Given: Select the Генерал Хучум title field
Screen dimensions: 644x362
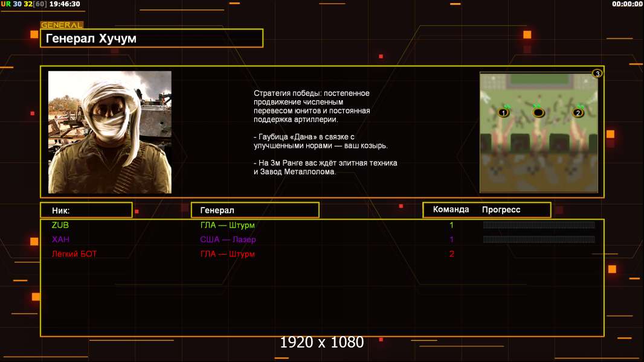Looking at the screenshot, I should pos(152,39).
